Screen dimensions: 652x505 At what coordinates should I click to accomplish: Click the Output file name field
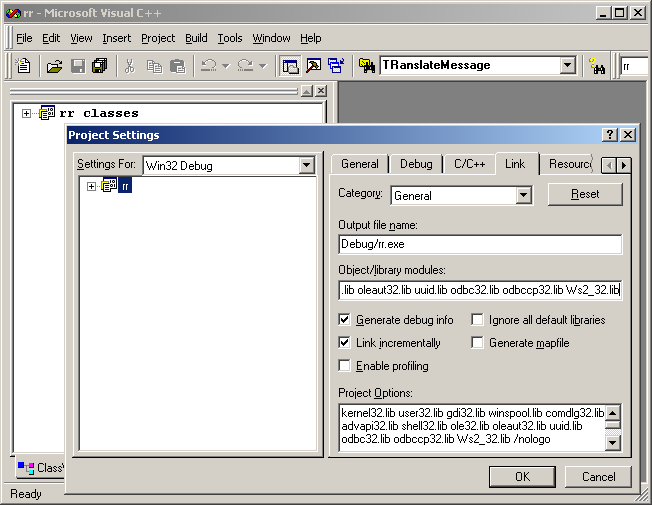(x=480, y=244)
